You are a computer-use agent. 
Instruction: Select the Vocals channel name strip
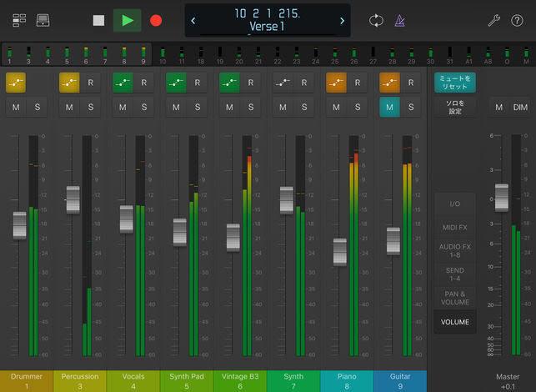(x=133, y=381)
